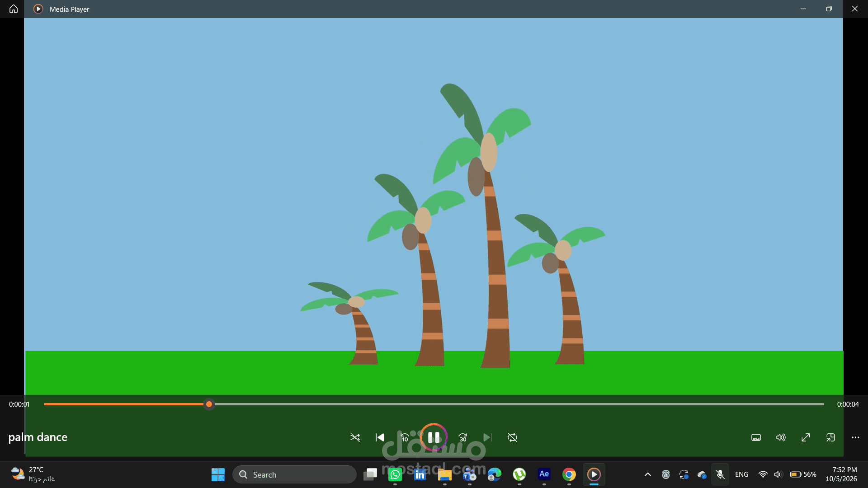Open uTorrent from the taskbar
The image size is (868, 488).
pos(519,474)
